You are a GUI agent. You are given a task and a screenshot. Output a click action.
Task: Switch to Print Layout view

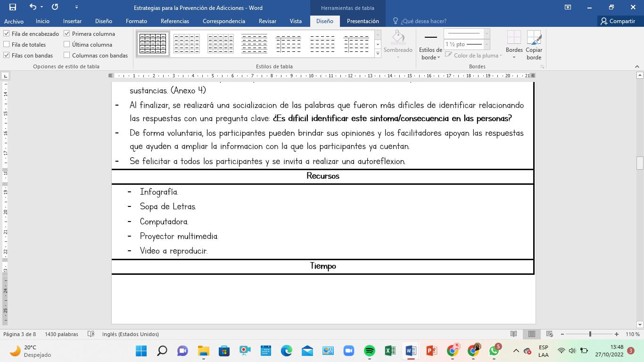click(531, 334)
